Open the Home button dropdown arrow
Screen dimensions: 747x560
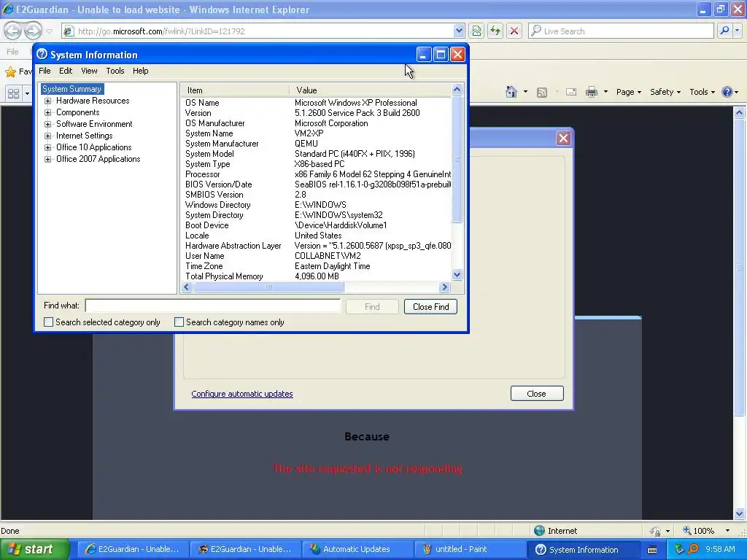click(x=525, y=92)
